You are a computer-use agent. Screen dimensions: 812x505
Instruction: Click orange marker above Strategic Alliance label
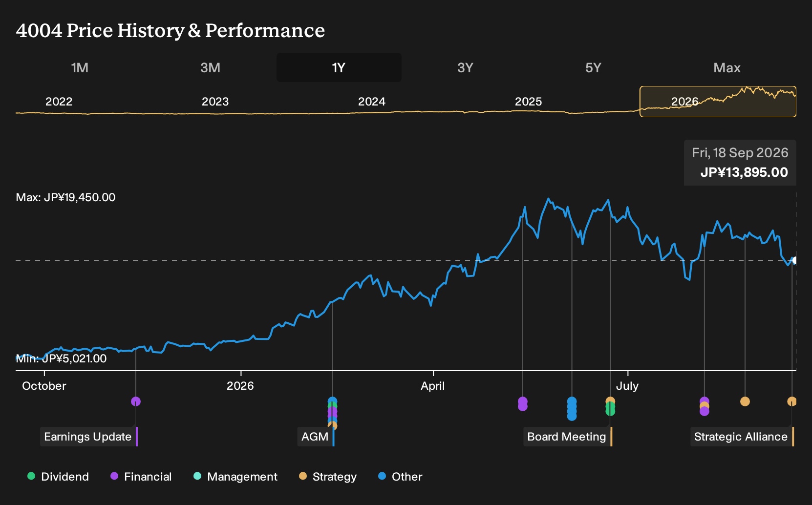pos(792,401)
